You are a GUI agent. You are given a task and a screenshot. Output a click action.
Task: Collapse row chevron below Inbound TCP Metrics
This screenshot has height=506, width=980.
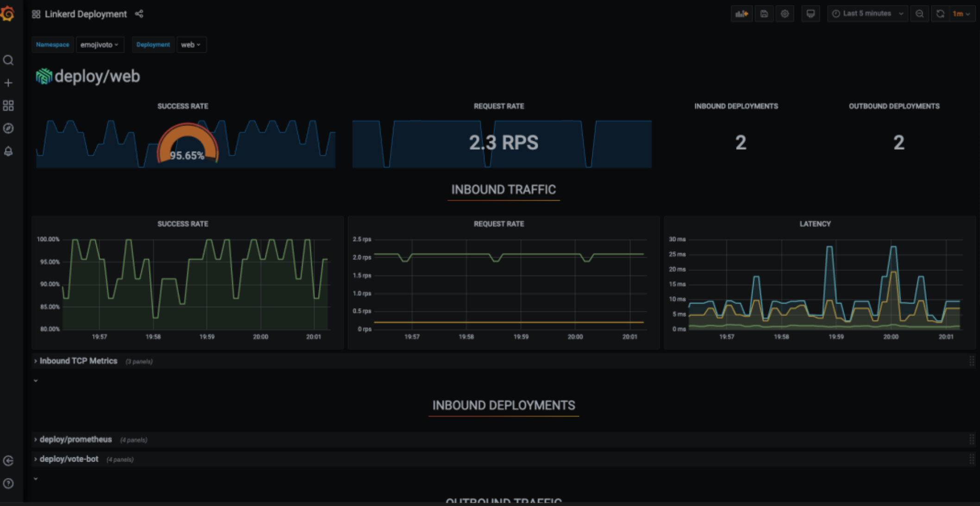(36, 381)
